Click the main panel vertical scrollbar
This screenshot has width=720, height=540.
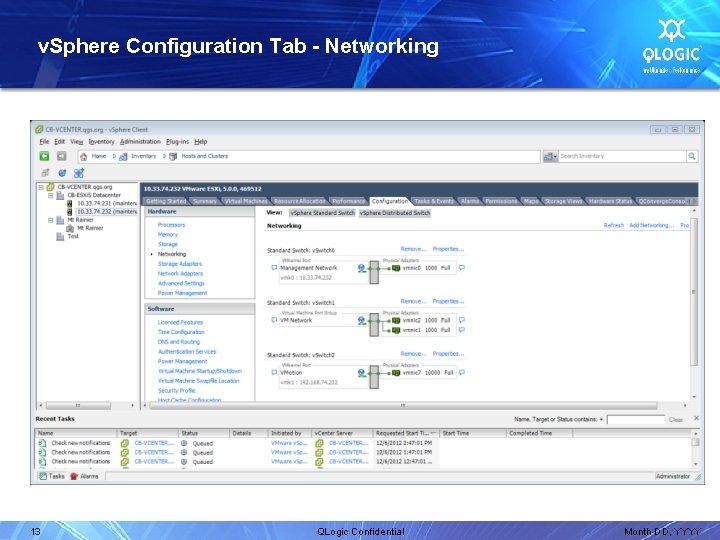tap(694, 292)
